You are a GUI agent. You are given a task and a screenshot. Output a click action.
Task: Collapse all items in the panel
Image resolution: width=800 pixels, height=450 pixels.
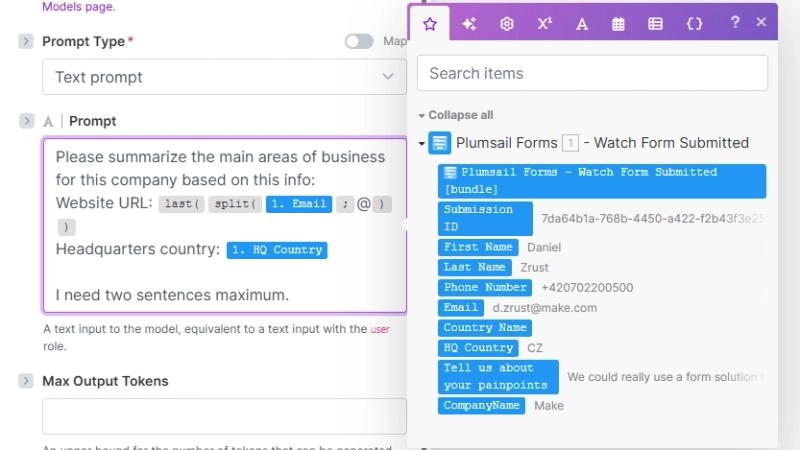[x=456, y=115]
